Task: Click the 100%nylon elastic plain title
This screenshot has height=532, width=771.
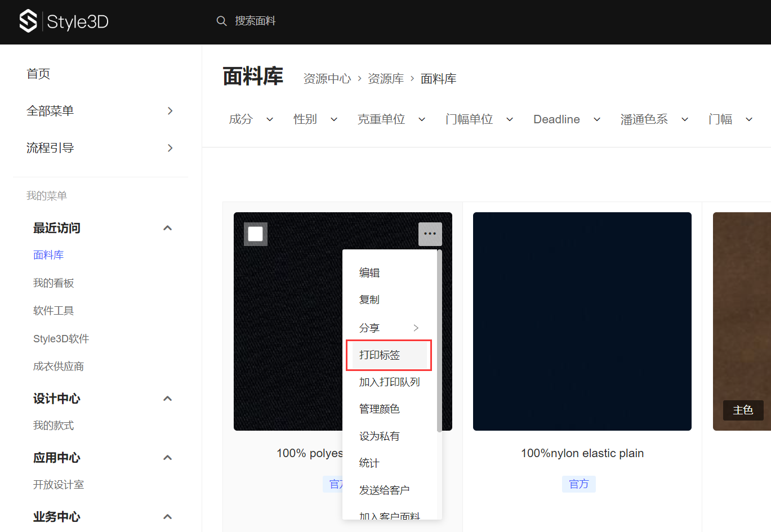Action: 582,453
